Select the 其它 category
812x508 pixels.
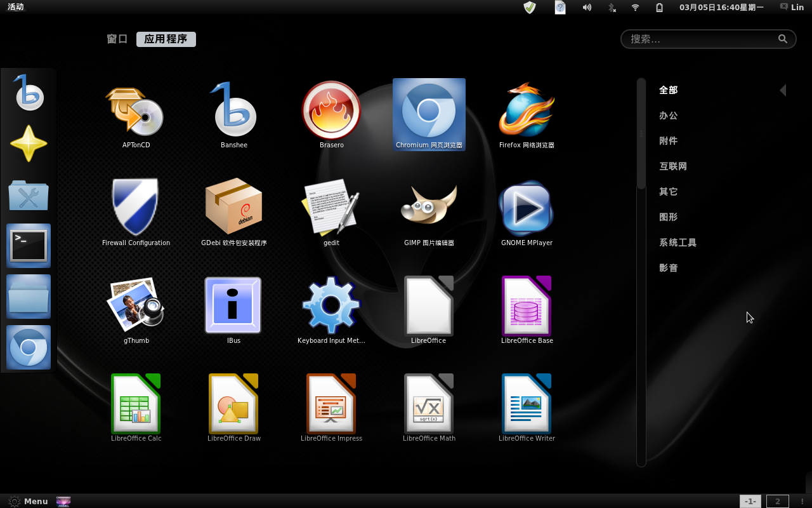click(x=668, y=192)
